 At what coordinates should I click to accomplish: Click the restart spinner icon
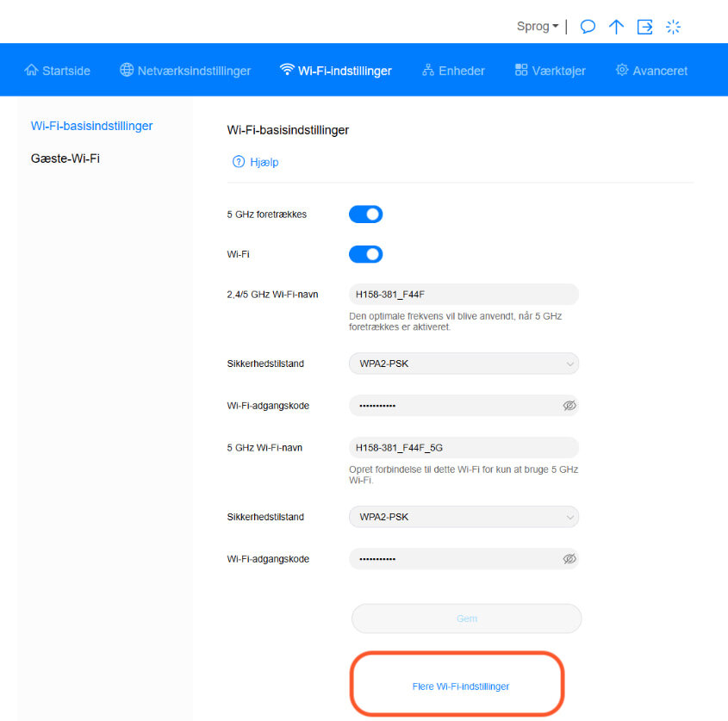coord(673,27)
